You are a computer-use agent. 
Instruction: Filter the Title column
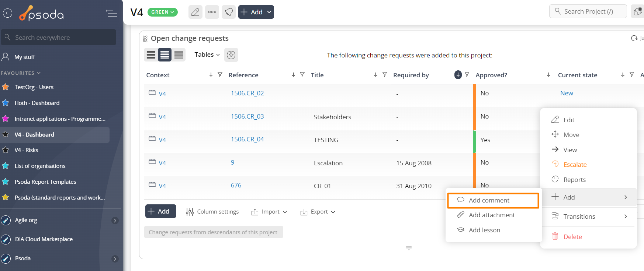(384, 75)
